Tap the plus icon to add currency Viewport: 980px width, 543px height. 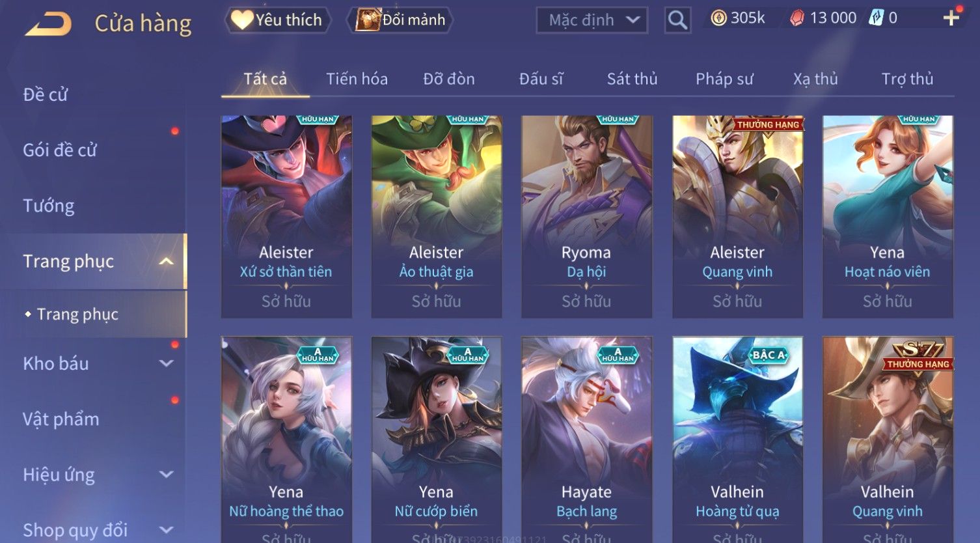(x=951, y=18)
